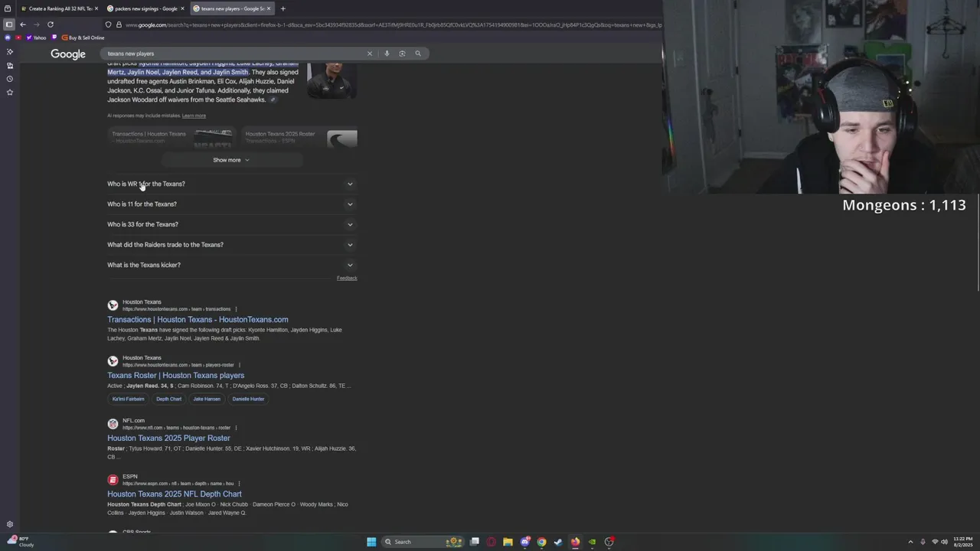Expand AI overview with Show more
980x551 pixels.
coord(231,160)
